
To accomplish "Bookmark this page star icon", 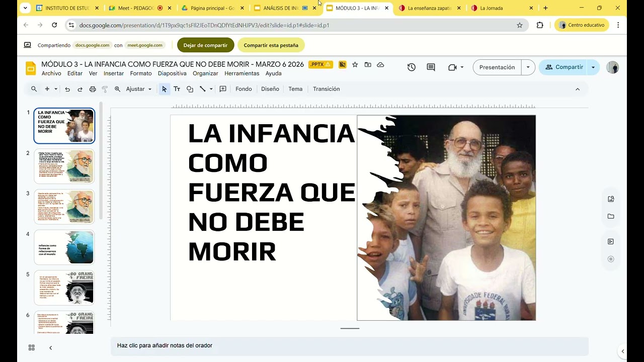I will click(520, 25).
